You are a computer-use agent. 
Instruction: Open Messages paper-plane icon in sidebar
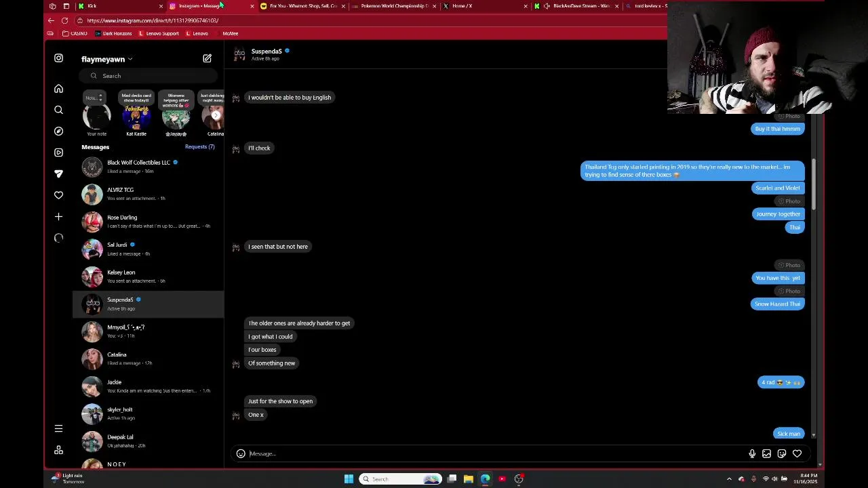[58, 174]
